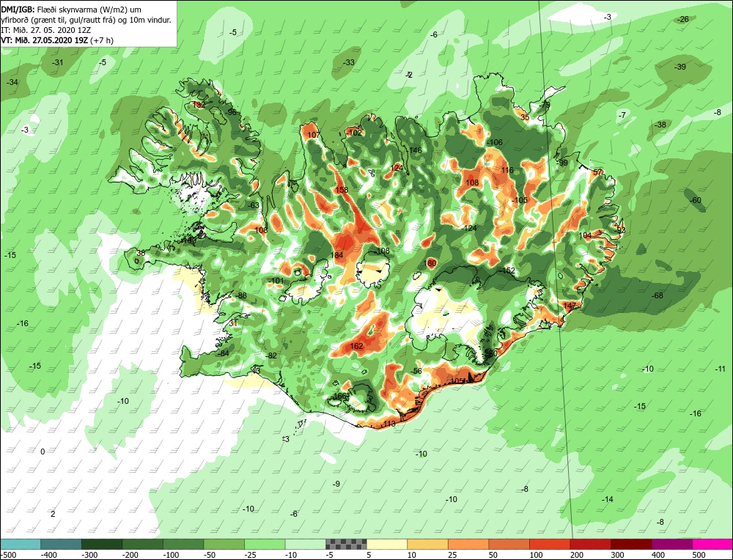Click the '162' value in the southern highlands
The width and height of the screenshot is (733, 560).
(356, 346)
